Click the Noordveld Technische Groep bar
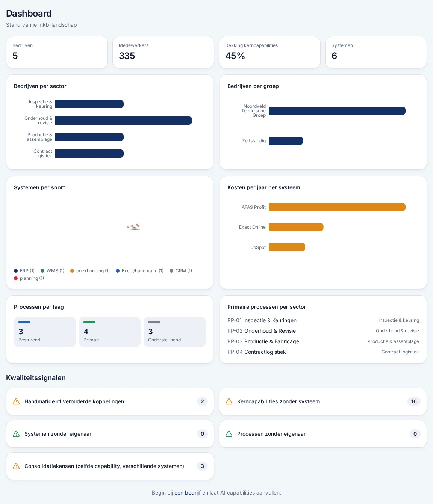 coord(337,111)
